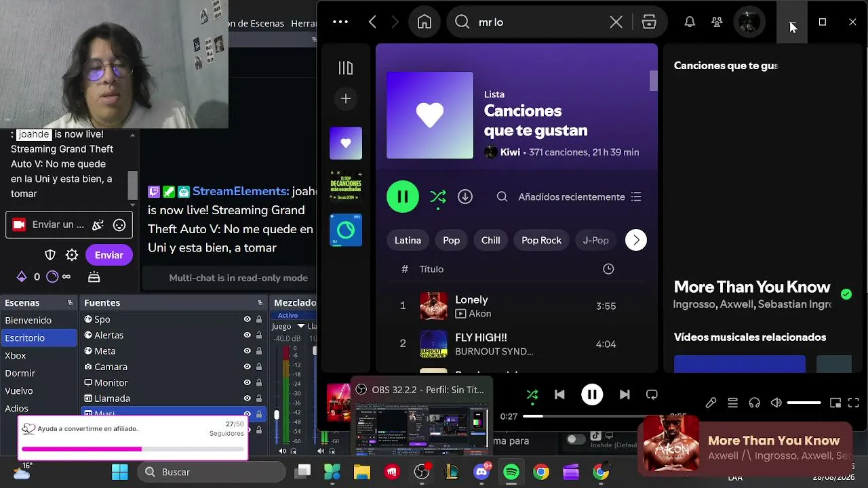
Task: Create a new playlist with plus icon
Action: pos(346,99)
